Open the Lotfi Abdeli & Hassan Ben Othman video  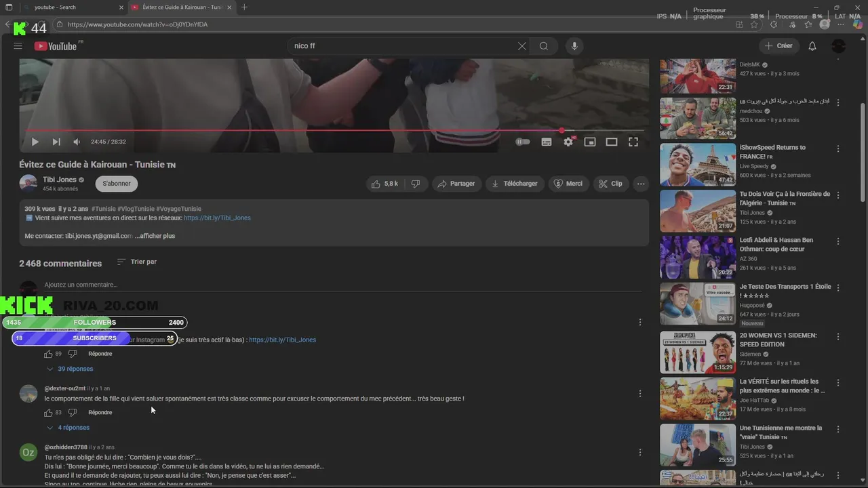pyautogui.click(x=776, y=244)
